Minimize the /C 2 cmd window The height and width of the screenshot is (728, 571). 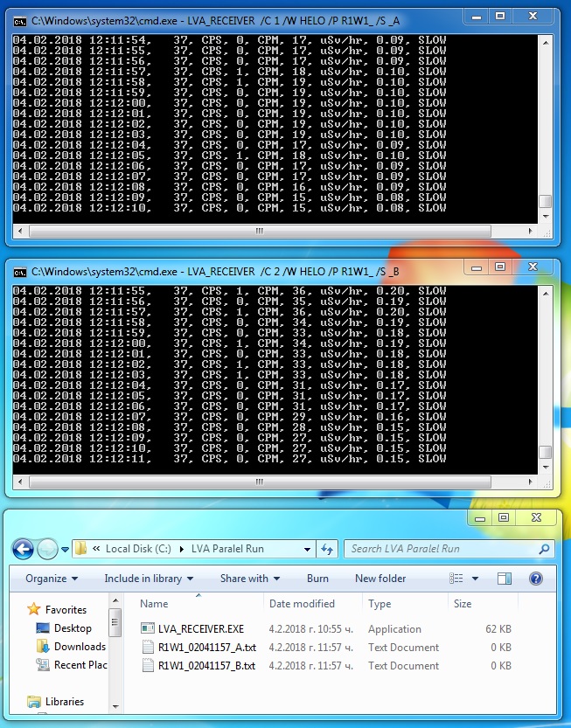[x=477, y=267]
